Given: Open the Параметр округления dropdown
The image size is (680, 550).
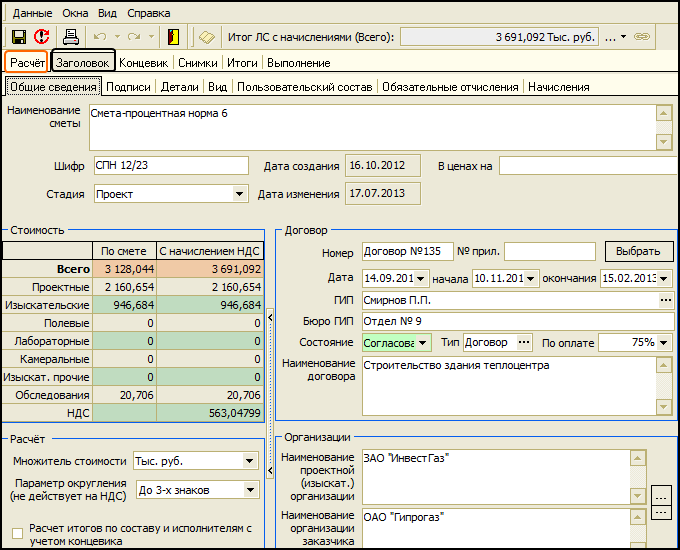Looking at the screenshot, I should 249,489.
